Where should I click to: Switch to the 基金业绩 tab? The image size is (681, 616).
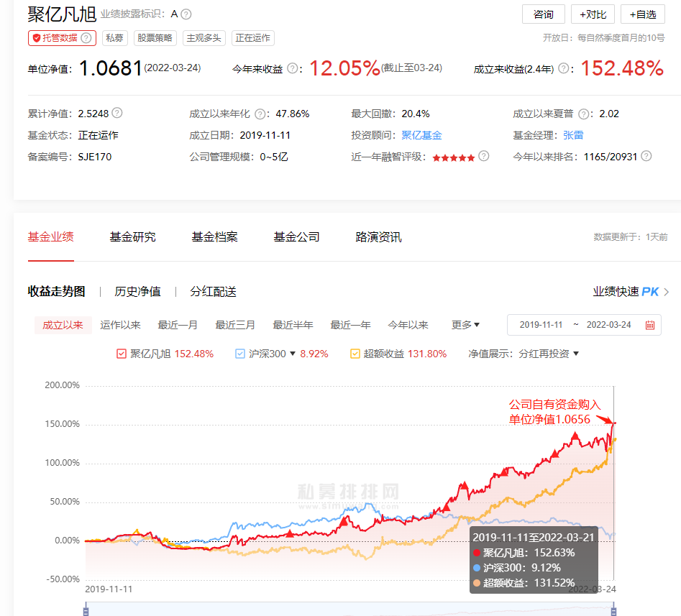pos(51,237)
